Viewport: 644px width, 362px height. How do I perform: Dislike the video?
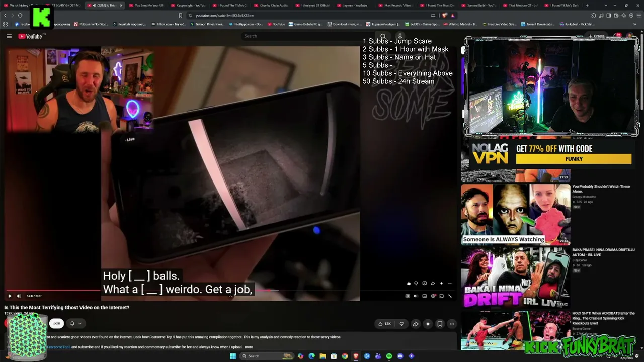pos(401,324)
